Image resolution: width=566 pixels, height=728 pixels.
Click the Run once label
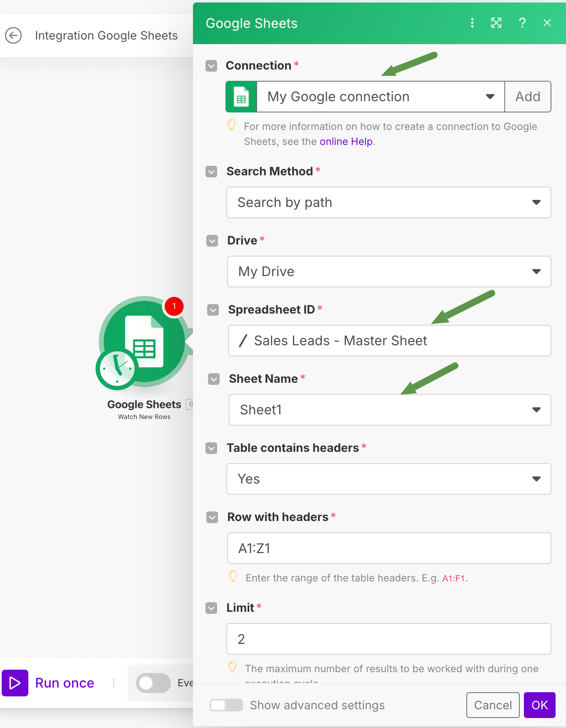[65, 683]
